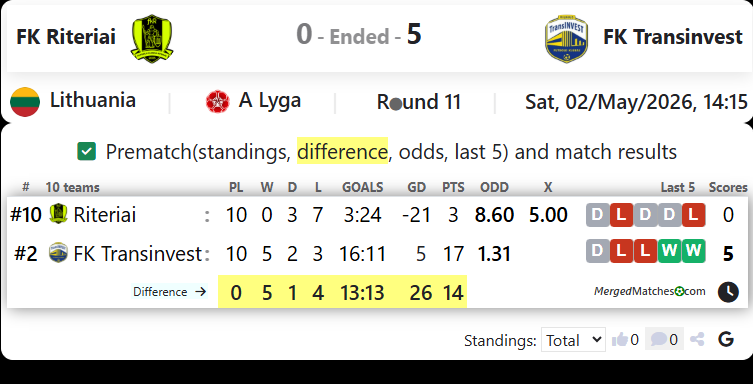This screenshot has height=384, width=753.
Task: Click the FK Riteriai club crest
Action: tap(152, 38)
